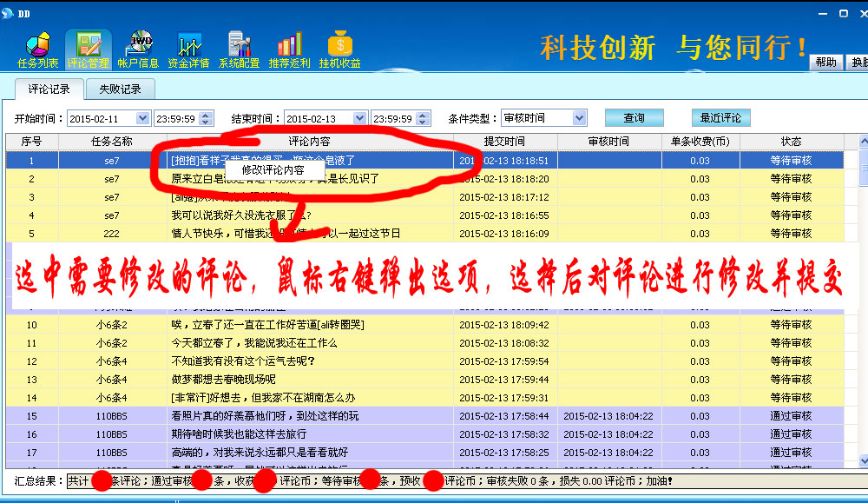Minimize the DD window

click(x=823, y=14)
